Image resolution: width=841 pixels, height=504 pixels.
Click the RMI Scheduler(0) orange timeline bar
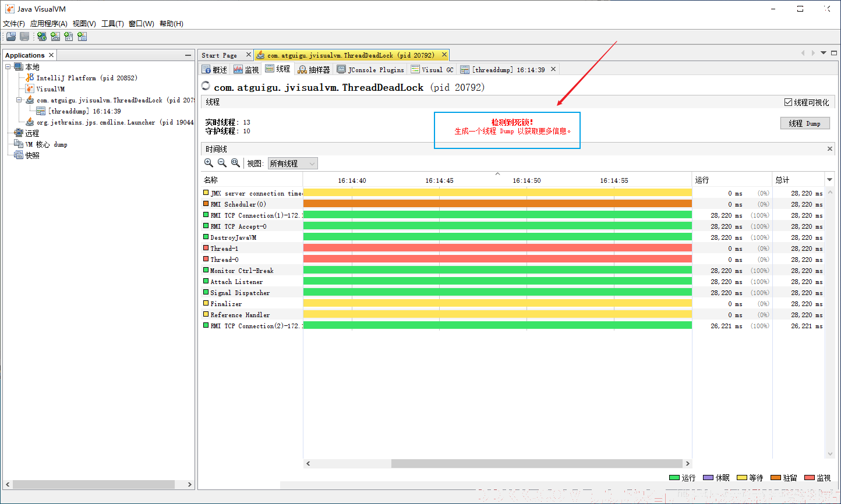click(x=497, y=204)
